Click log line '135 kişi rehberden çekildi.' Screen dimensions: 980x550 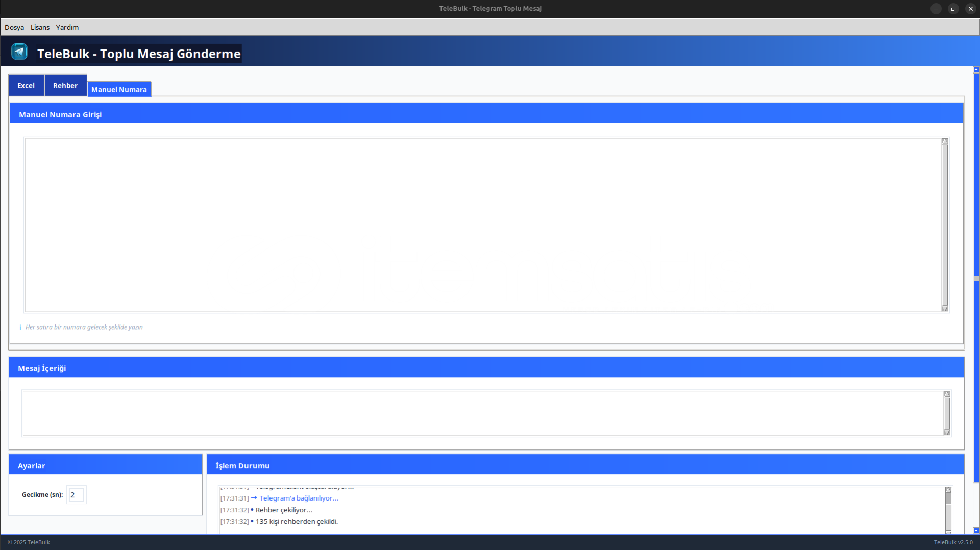(297, 521)
